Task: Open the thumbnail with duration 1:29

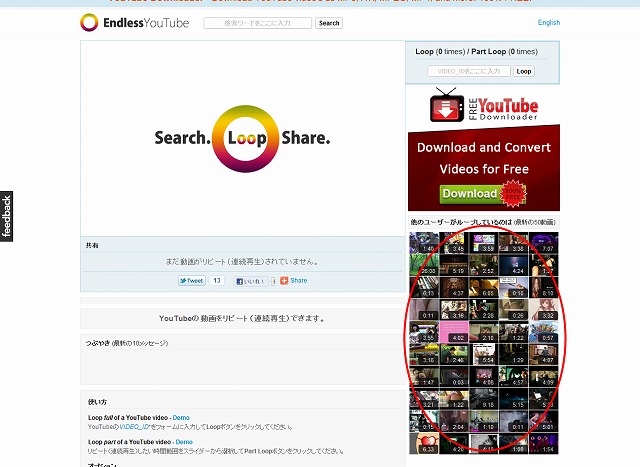Action: [513, 354]
